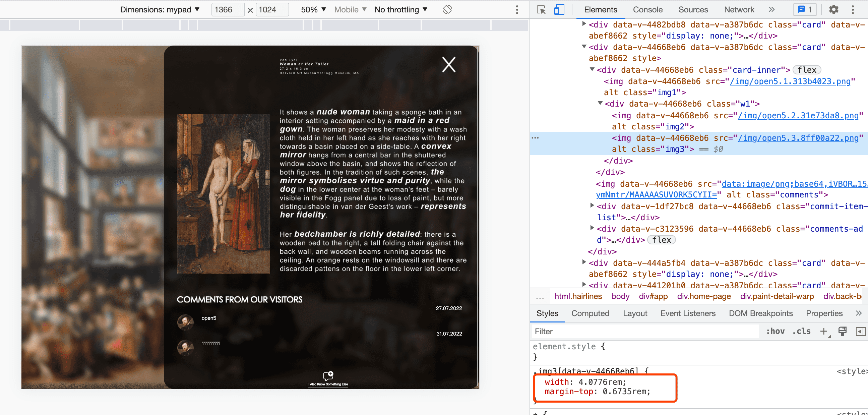Open the Layout tab

[x=635, y=313]
